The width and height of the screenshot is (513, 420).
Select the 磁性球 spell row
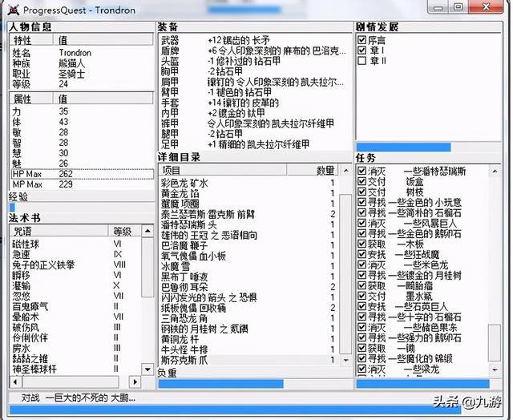pos(76,244)
